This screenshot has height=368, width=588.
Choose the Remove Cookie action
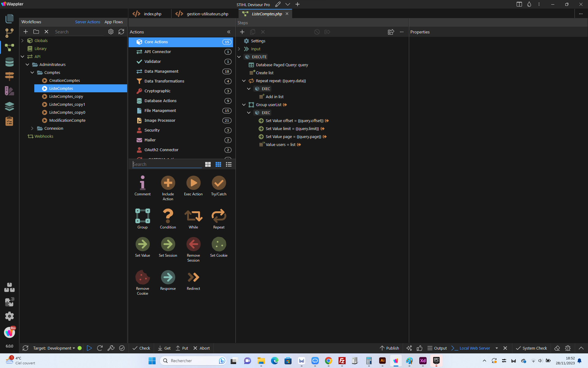(142, 277)
